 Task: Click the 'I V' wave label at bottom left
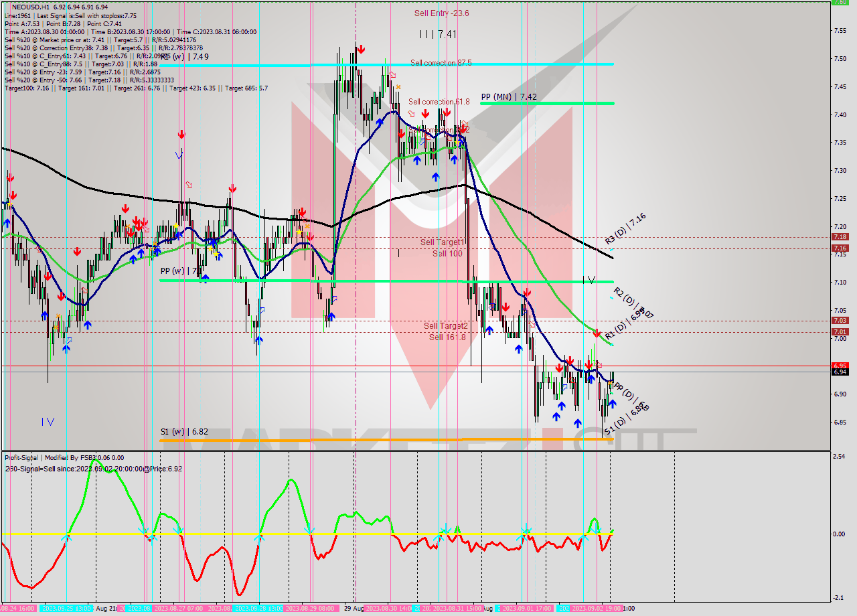48,422
